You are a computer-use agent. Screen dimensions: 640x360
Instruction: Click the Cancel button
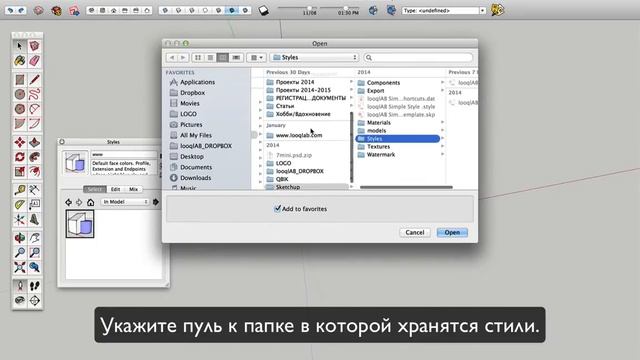point(415,232)
